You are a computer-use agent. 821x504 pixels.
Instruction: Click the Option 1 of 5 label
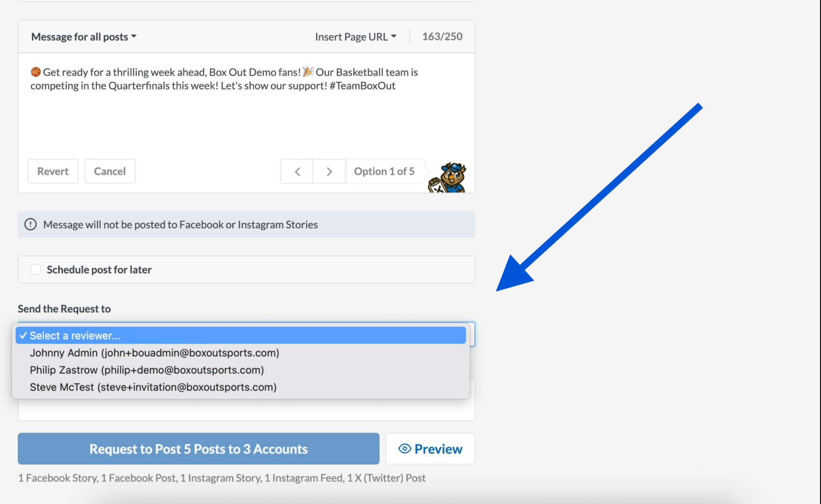pyautogui.click(x=384, y=171)
